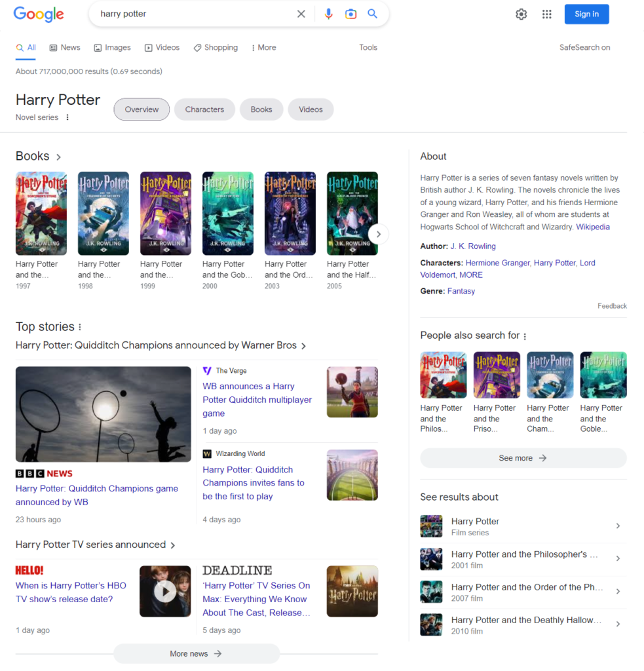Click the Sign in button

(586, 14)
